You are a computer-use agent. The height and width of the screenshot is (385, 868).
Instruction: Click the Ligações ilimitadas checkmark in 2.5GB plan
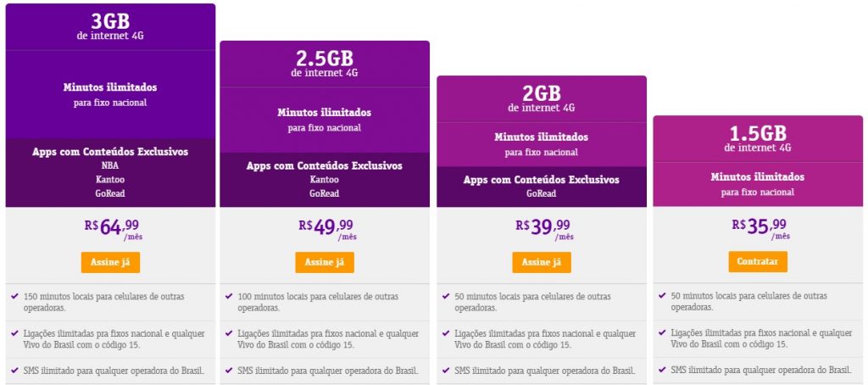coord(229,333)
